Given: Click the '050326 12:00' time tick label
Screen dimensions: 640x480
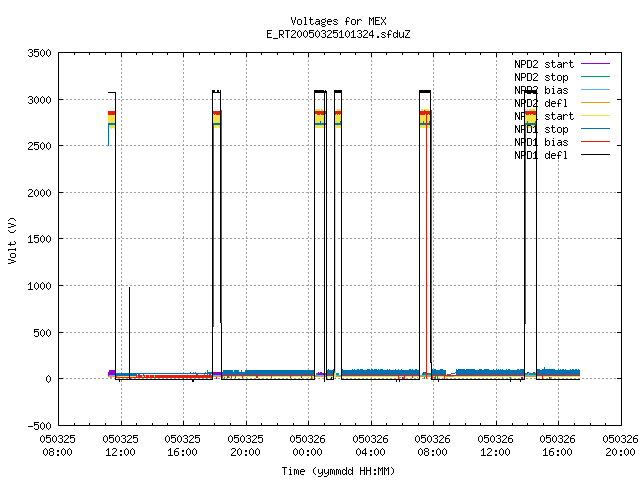Looking at the screenshot, I should point(495,445).
